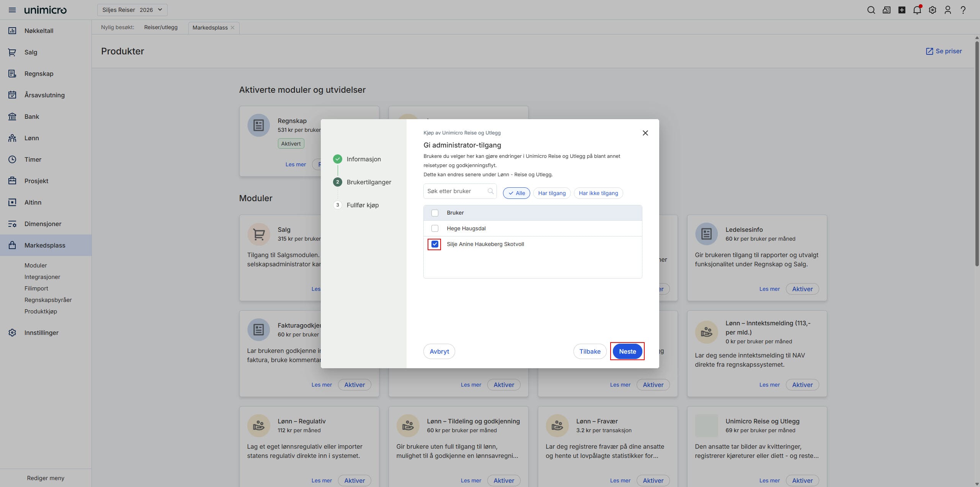Screen dimensions: 980x487
Task: Click the question mark help icon
Action: pyautogui.click(x=963, y=10)
